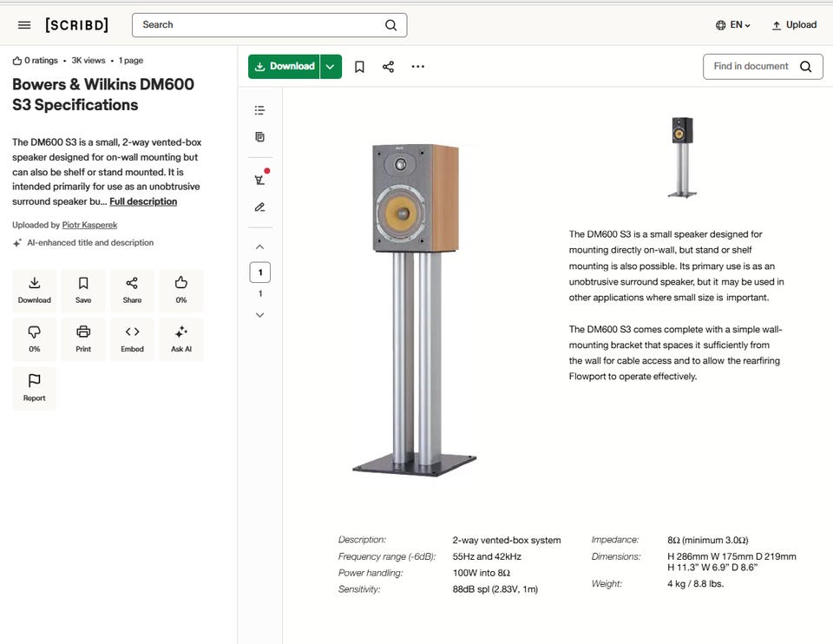Click the page number box
The image size is (833, 644).
pyautogui.click(x=260, y=273)
